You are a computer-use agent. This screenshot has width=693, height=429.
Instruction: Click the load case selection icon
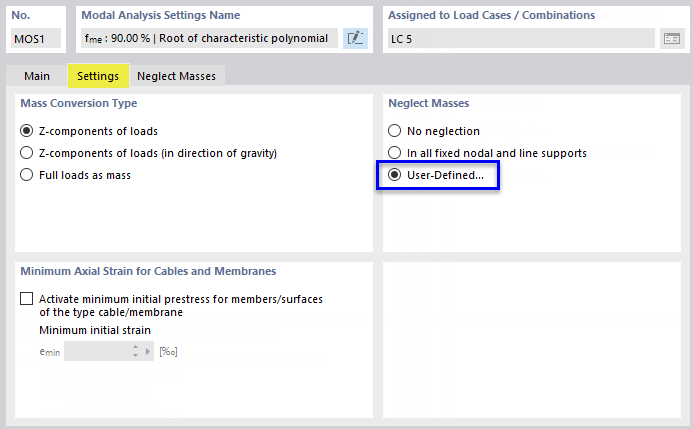(x=671, y=38)
